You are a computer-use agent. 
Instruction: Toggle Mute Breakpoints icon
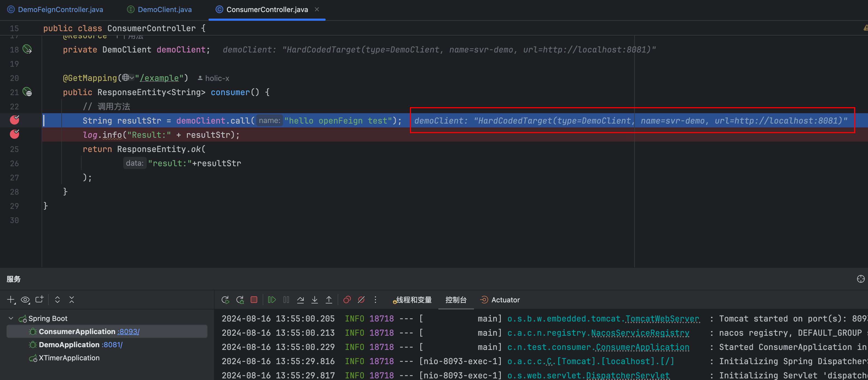361,300
